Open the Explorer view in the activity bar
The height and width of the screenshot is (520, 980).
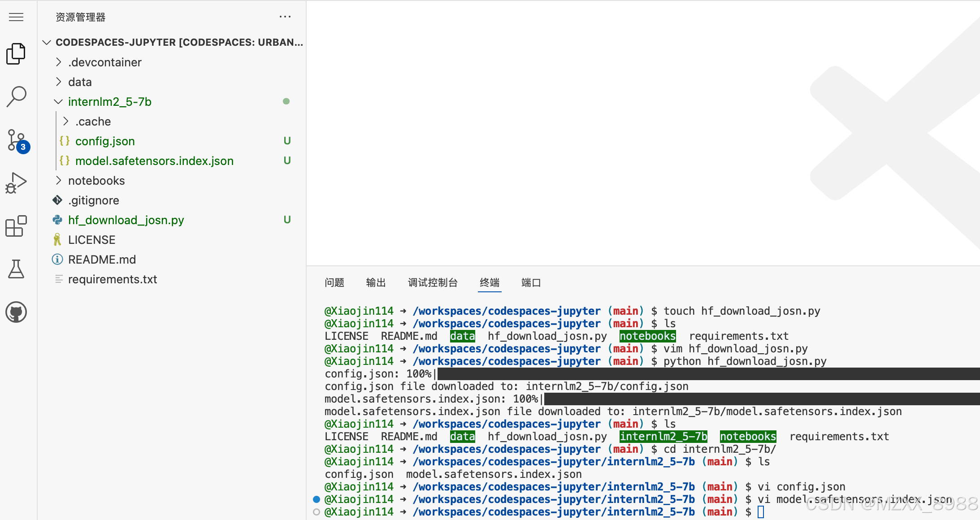(x=16, y=53)
